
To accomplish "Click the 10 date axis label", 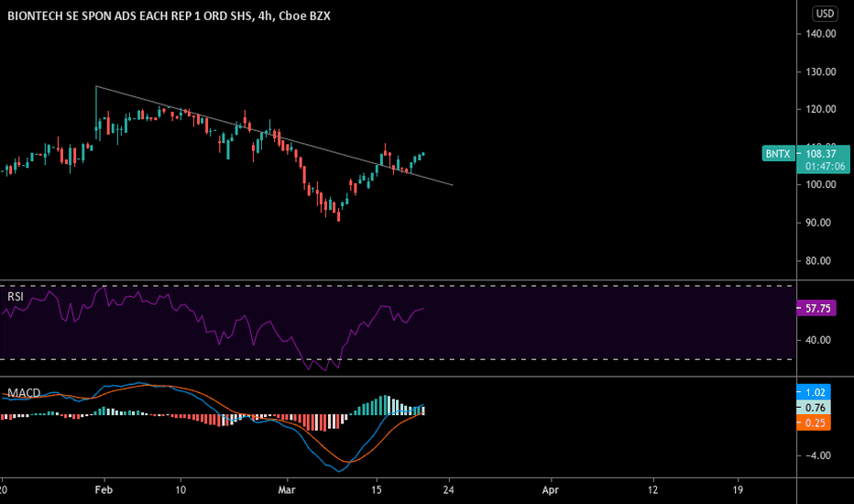I will pos(181,490).
